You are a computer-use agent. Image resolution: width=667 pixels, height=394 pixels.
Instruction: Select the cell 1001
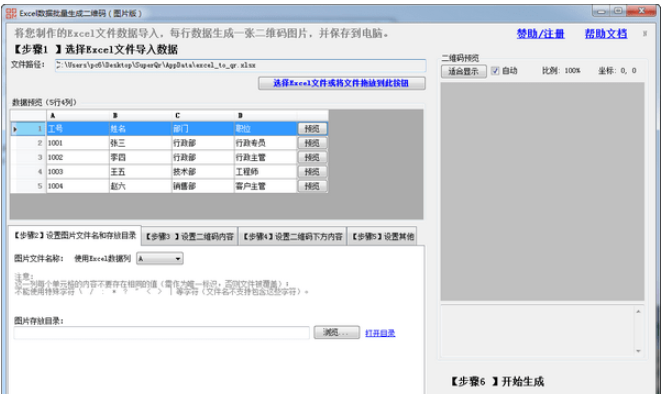(77, 143)
